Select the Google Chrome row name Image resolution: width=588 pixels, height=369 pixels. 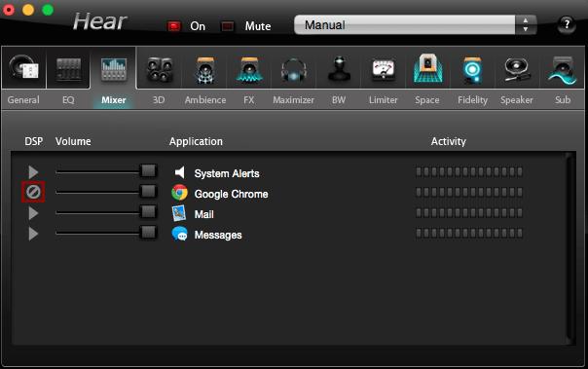231,194
